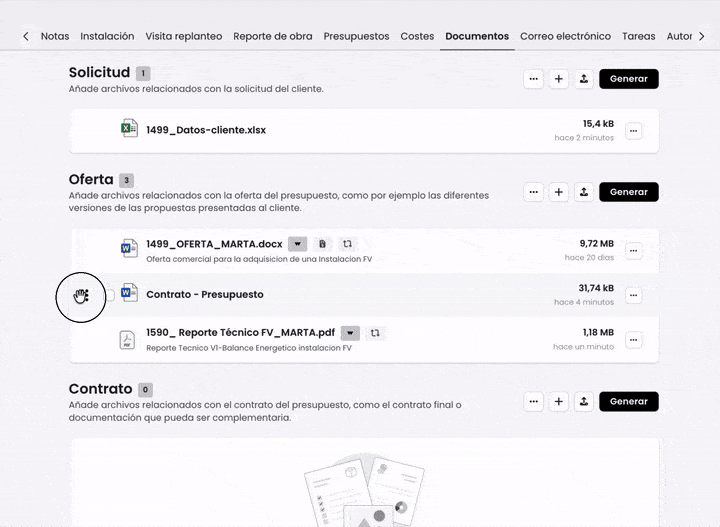Click the Oferta count badge showing 3

(x=126, y=180)
